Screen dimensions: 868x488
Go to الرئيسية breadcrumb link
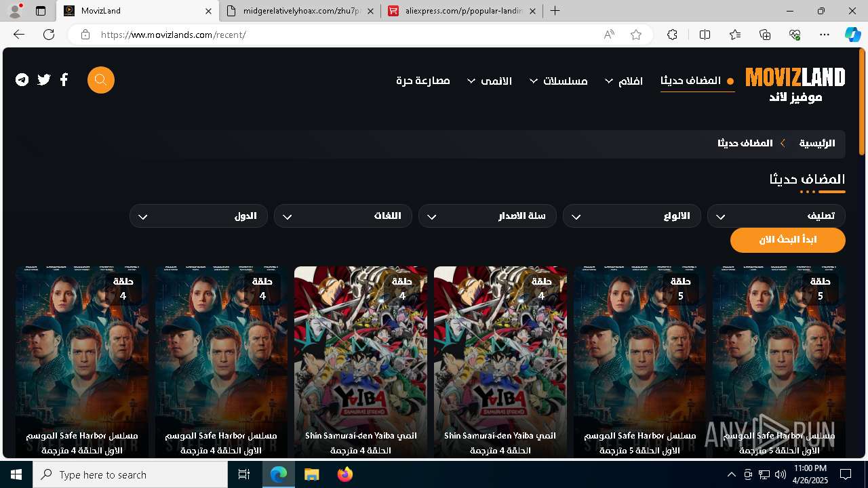[x=817, y=144]
